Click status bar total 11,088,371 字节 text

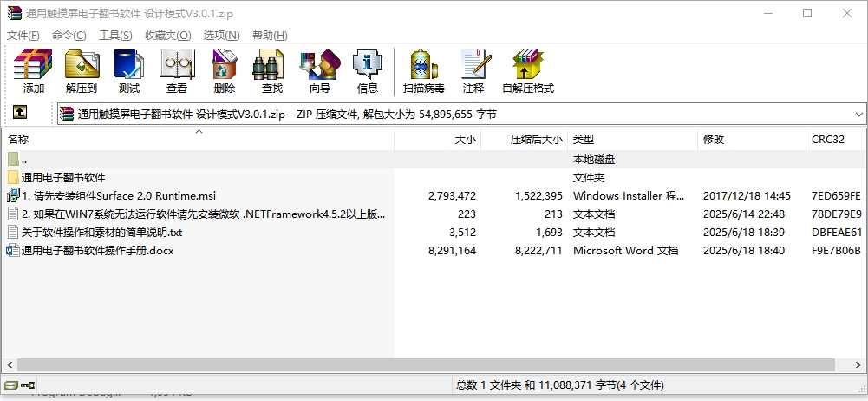point(559,385)
